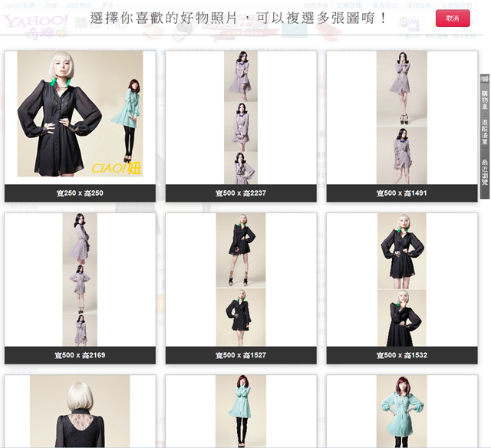
Task: Click the red 取消 cancel button
Action: coord(453,18)
